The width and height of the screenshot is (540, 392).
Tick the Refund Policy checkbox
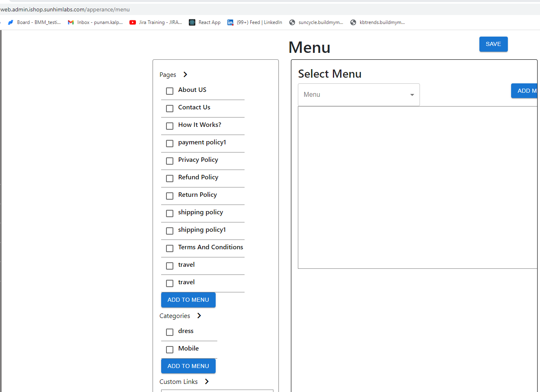170,179
